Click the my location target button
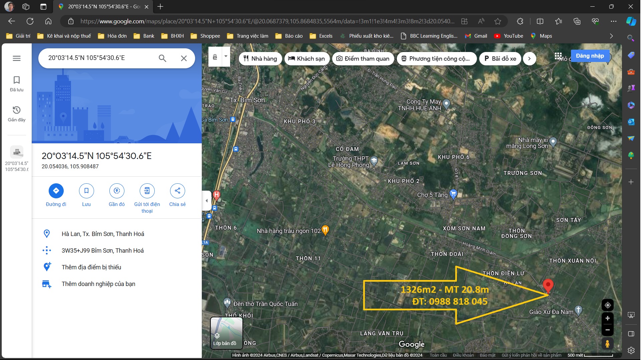Viewport: 644px width, 360px height. pyautogui.click(x=608, y=305)
